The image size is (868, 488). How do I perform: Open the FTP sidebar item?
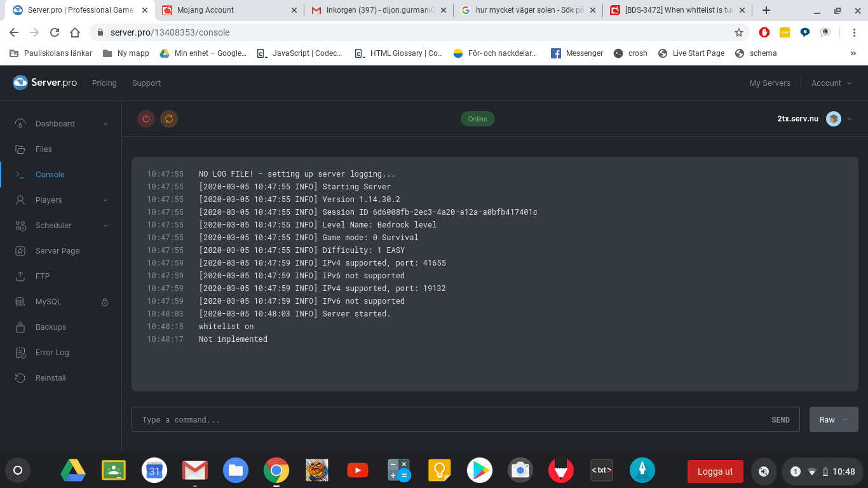coord(43,276)
